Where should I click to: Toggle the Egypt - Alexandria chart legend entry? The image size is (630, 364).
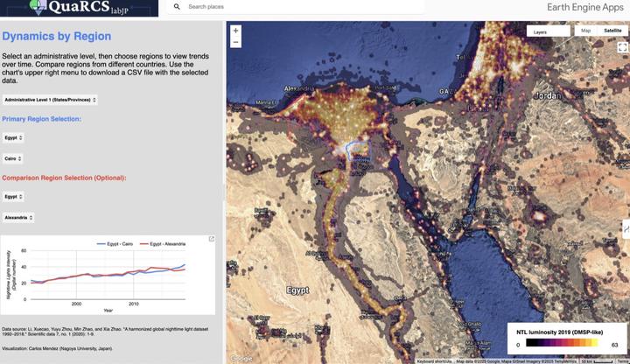tap(166, 243)
